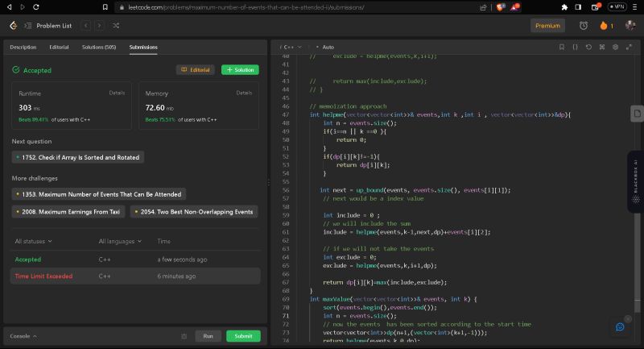This screenshot has height=349, width=644.
Task: Toggle fullscreen editor icon
Action: tap(629, 48)
